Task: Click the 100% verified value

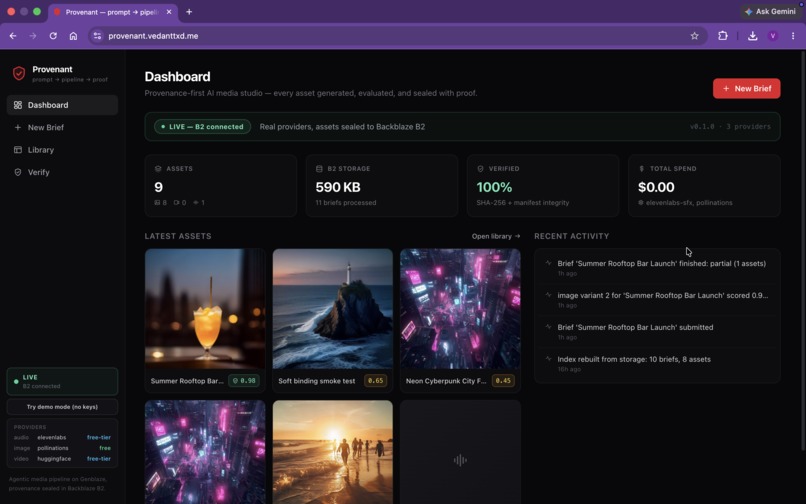Action: [494, 187]
